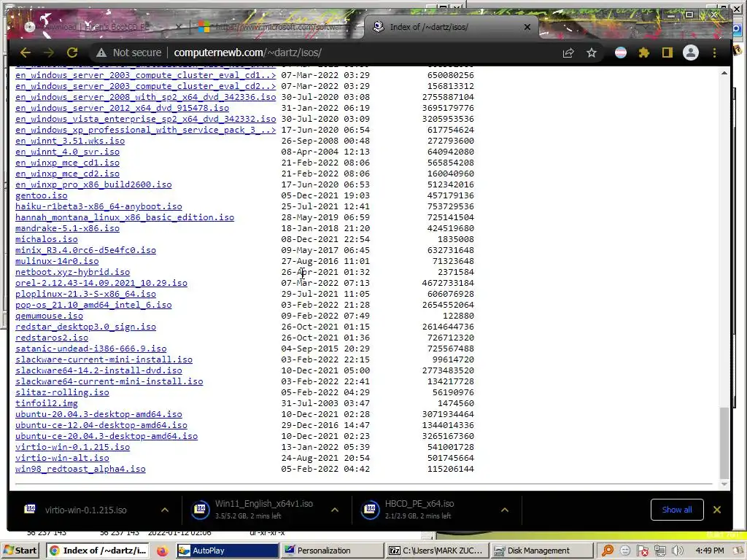Screen dimensions: 747x560
Task: Click the virtio-win-alt.iso link
Action: (x=63, y=458)
